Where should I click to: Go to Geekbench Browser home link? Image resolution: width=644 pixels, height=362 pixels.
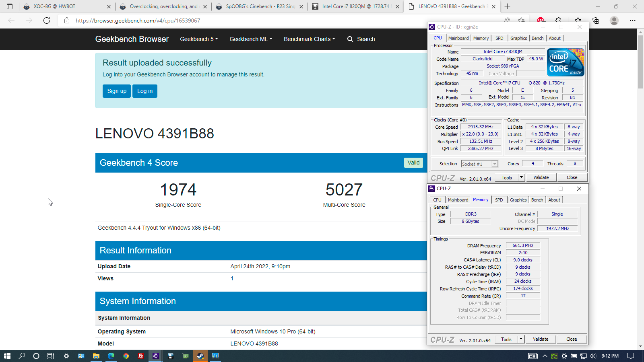pyautogui.click(x=132, y=39)
